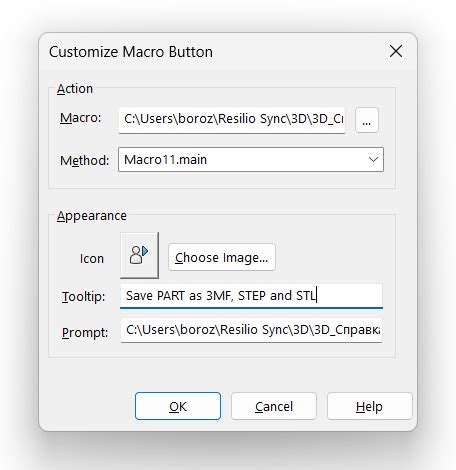
Task: Focus the Prompt text field
Action: (x=251, y=330)
